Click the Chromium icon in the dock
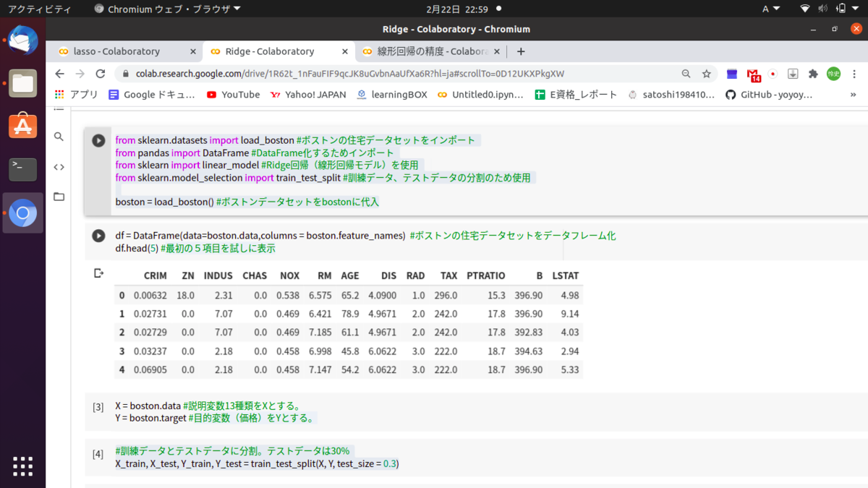 click(x=23, y=213)
